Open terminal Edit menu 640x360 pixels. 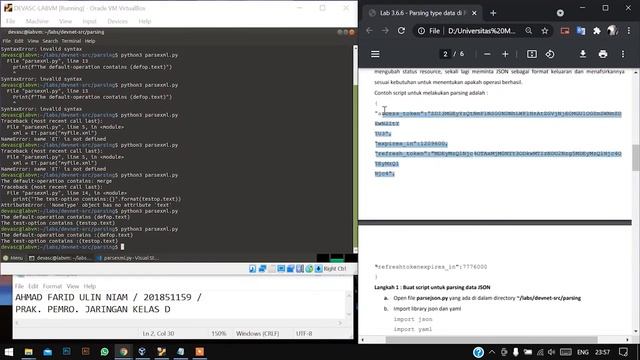point(19,41)
